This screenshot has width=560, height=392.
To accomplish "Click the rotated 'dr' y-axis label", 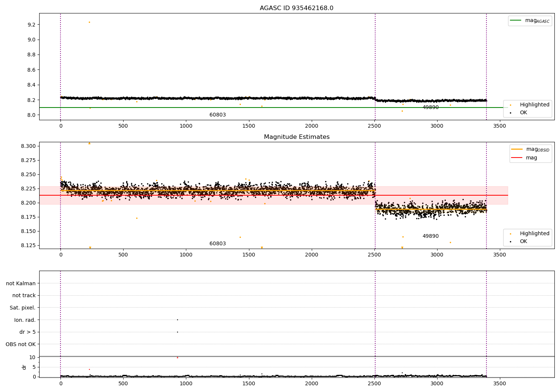I will 24,367.
